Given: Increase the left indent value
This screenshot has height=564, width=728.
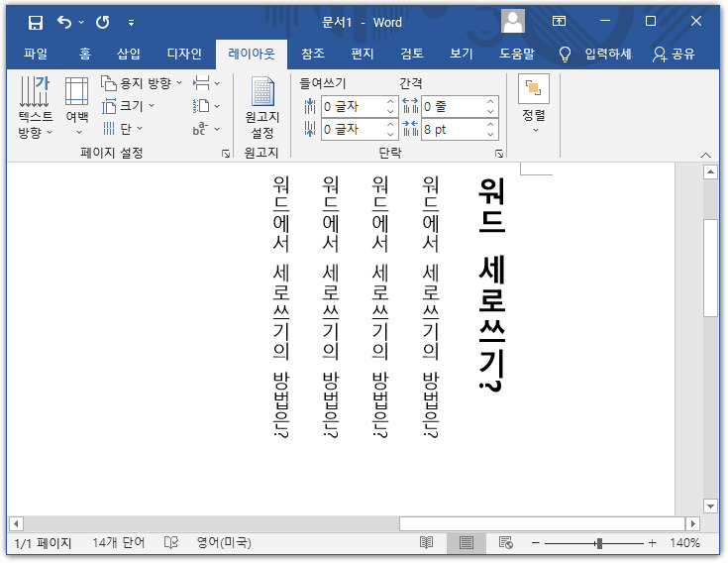Looking at the screenshot, I should click(390, 101).
